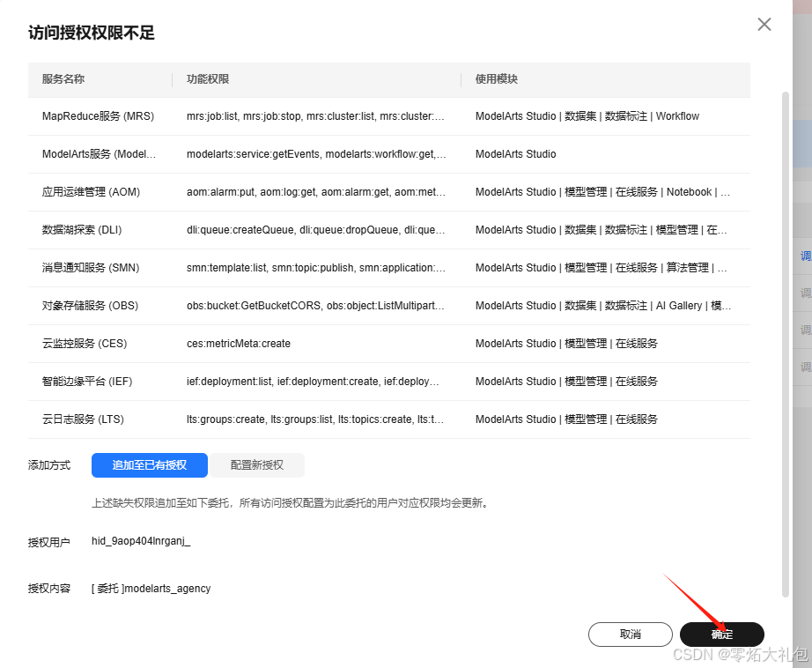812x668 pixels.
Task: Click the 确定 button
Action: tap(722, 635)
